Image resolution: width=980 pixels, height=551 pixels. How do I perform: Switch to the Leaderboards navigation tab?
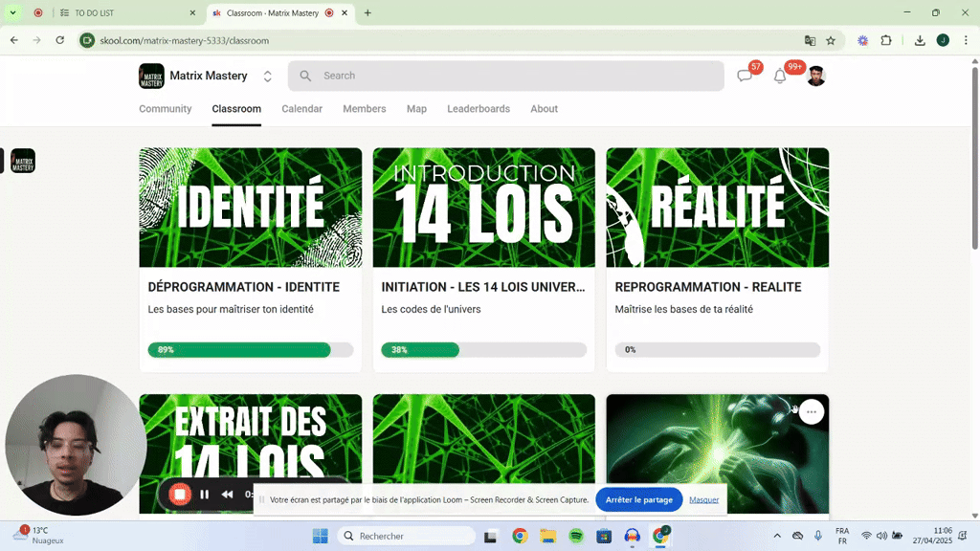[479, 109]
